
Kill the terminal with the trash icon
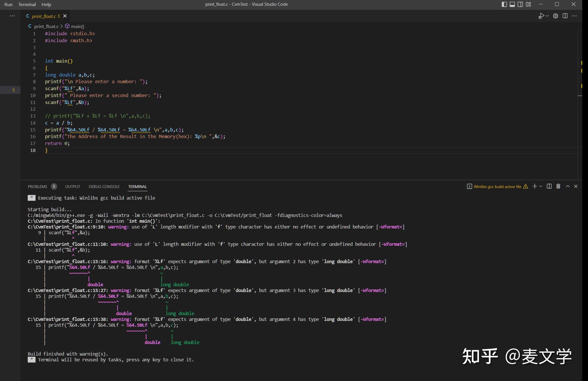[x=558, y=186]
